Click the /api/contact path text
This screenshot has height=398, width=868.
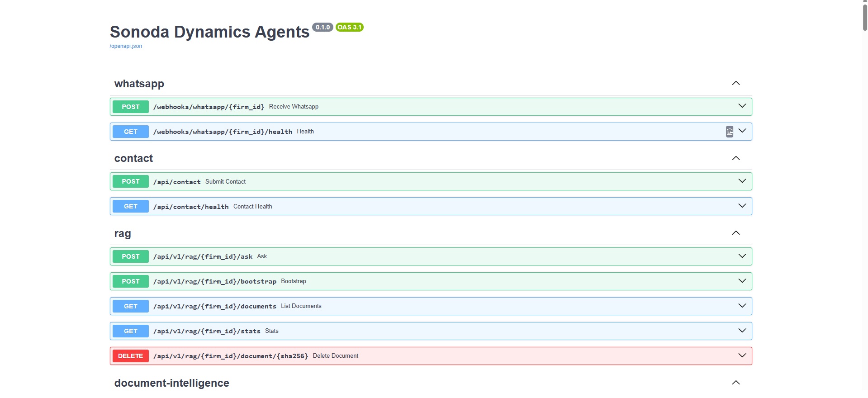click(177, 182)
